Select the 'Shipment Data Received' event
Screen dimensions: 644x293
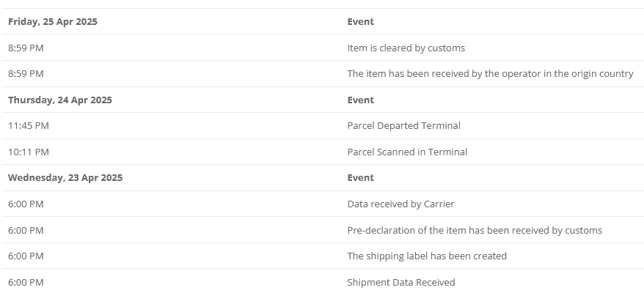tap(401, 282)
